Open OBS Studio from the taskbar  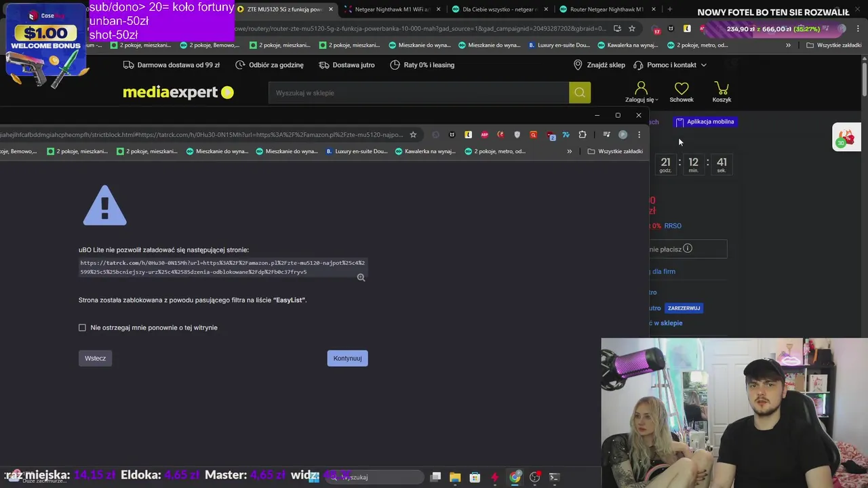click(534, 477)
